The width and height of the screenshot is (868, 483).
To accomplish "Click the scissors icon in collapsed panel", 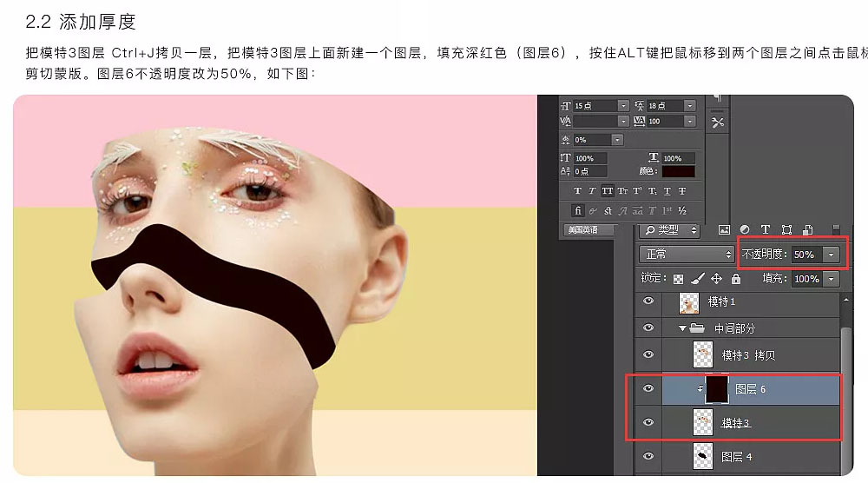I will click(x=718, y=122).
